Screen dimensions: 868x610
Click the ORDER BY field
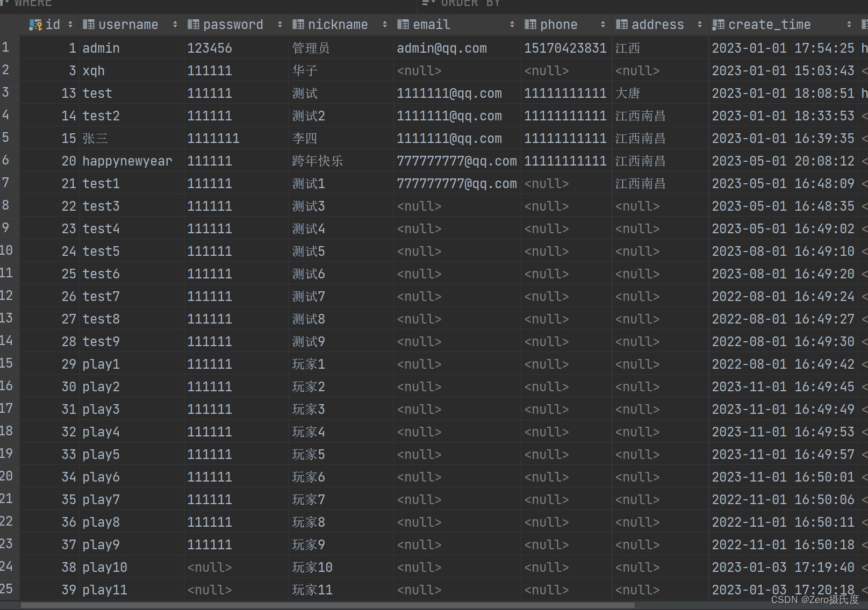click(644, 4)
